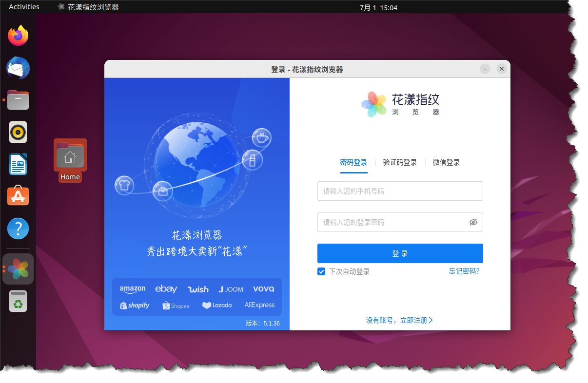Click the blue 登录 button

pos(400,253)
